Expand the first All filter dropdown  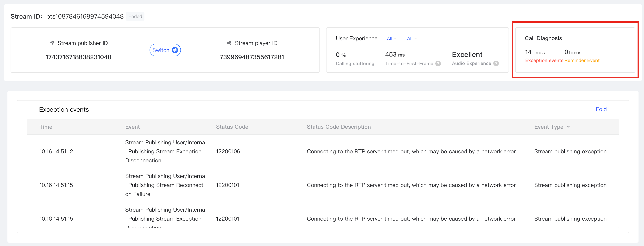[x=391, y=39]
